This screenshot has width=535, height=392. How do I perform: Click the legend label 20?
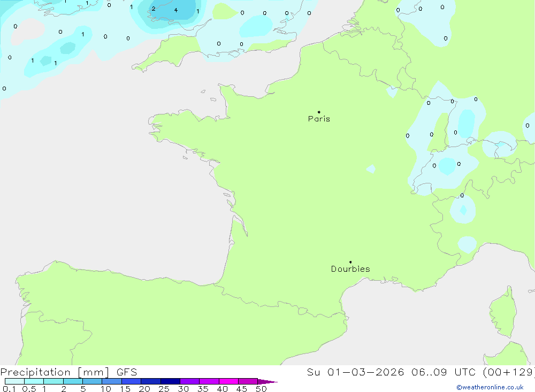click(x=144, y=389)
